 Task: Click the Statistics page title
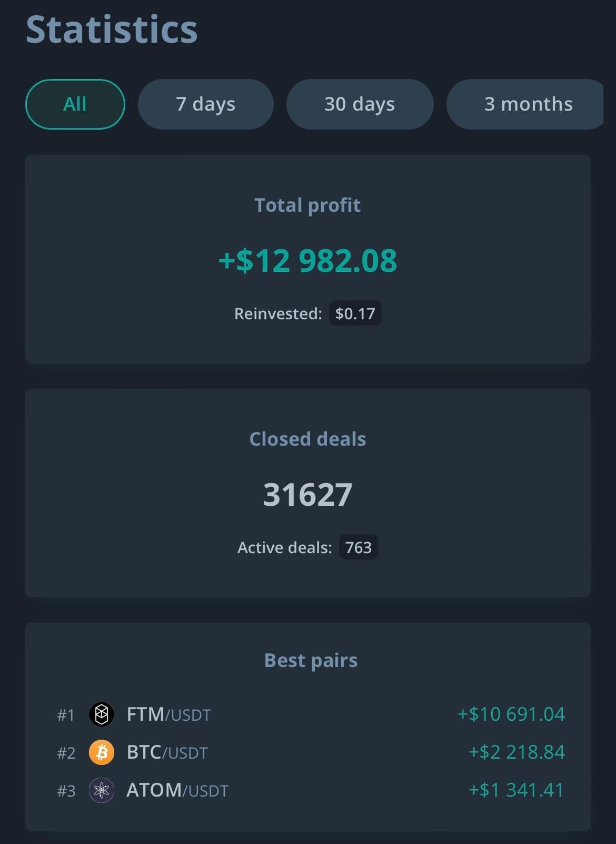(112, 30)
